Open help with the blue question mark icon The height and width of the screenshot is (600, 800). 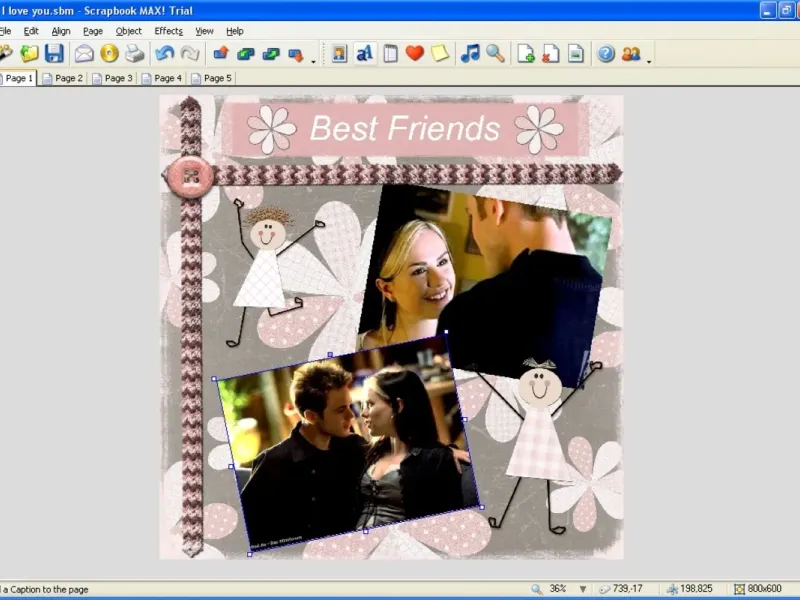(606, 54)
